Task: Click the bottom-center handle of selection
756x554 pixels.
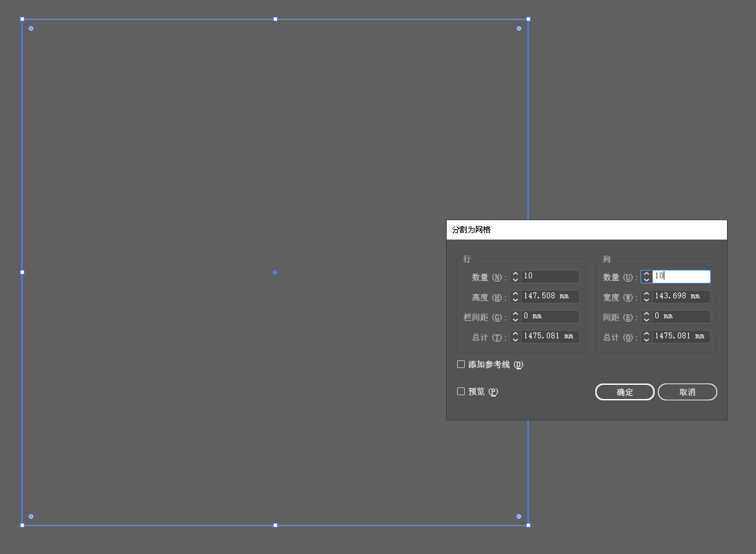Action: pos(275,525)
